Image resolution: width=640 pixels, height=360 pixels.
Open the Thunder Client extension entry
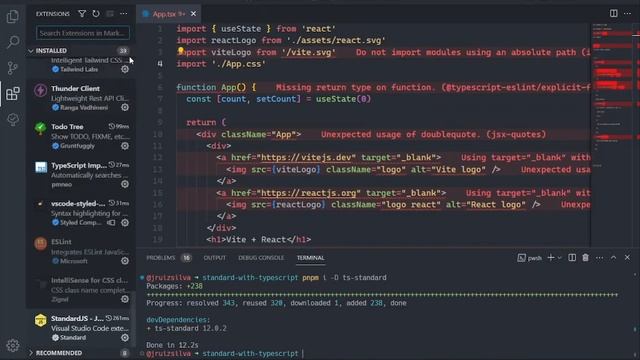[80, 98]
